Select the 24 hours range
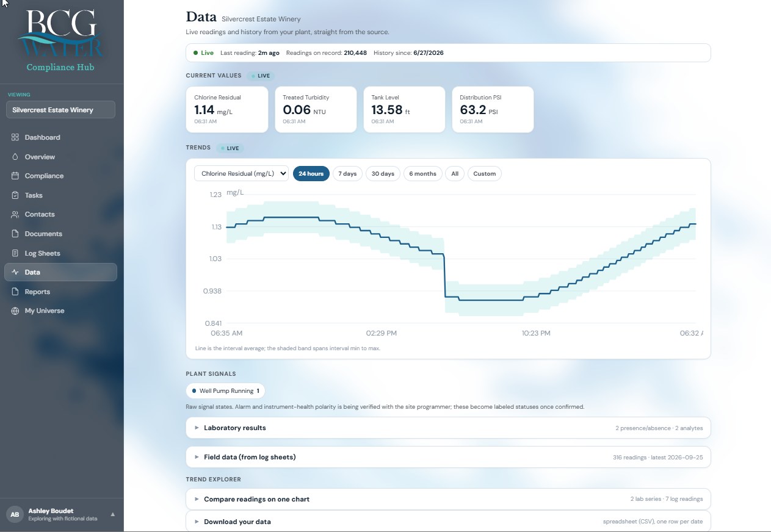The height and width of the screenshot is (532, 771). click(311, 174)
